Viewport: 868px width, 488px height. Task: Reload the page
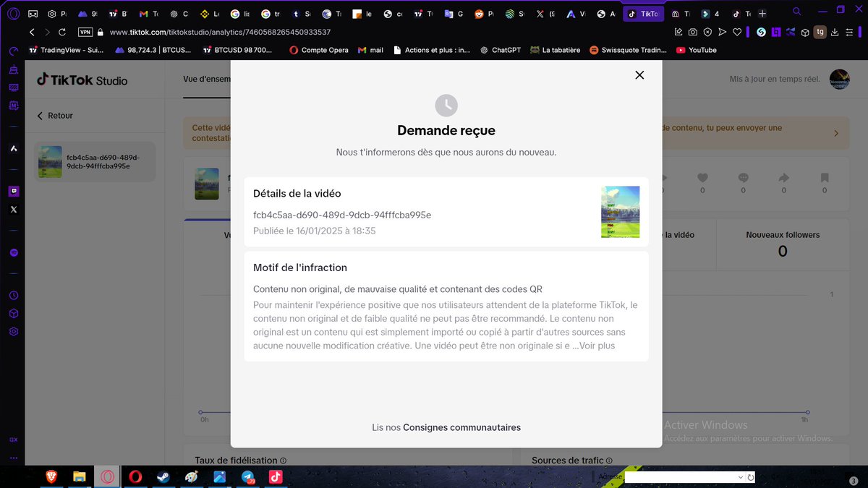point(62,33)
